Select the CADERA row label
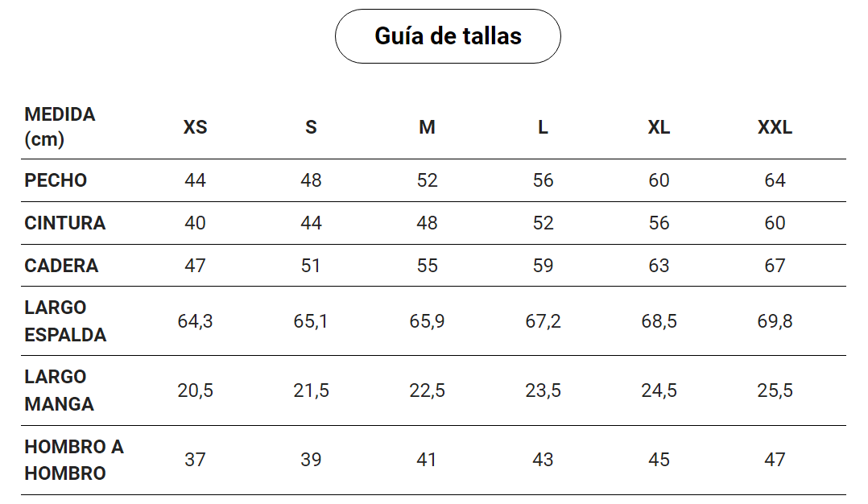This screenshot has height=504, width=868. point(61,266)
